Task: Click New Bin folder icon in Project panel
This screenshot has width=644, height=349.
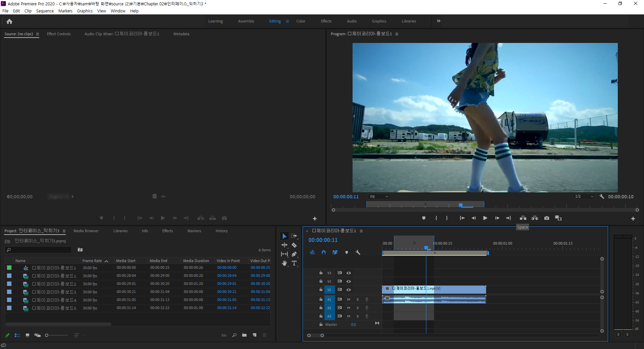Action: tap(245, 335)
